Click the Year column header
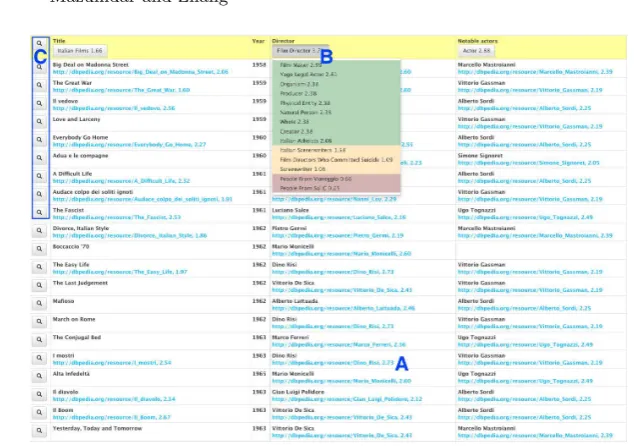The width and height of the screenshot is (637, 446). (258, 41)
